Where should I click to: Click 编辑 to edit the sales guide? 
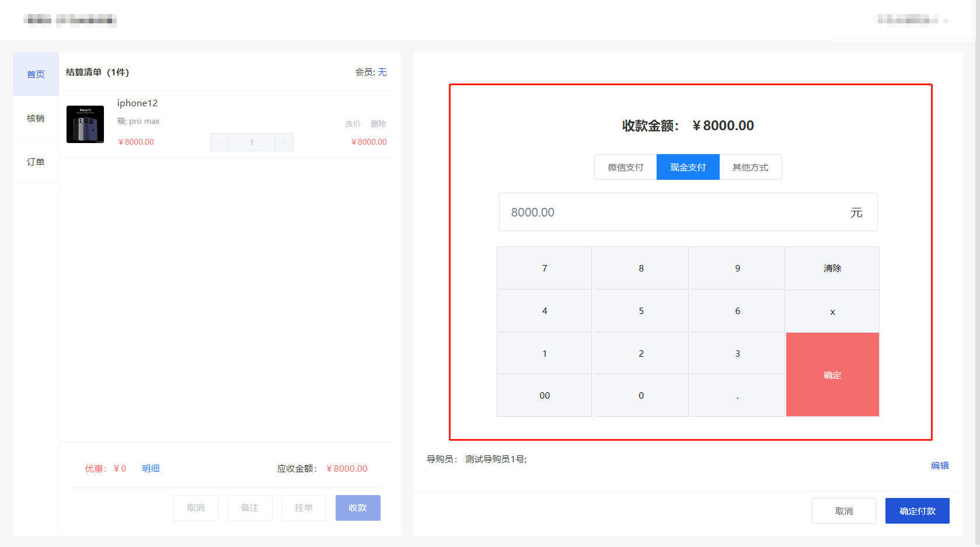click(939, 466)
